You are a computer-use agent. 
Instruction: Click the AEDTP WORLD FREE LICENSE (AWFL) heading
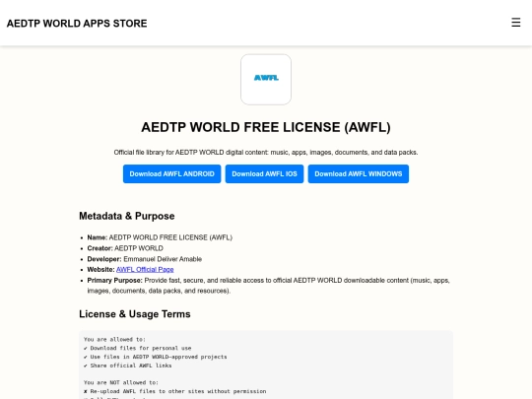(x=266, y=127)
